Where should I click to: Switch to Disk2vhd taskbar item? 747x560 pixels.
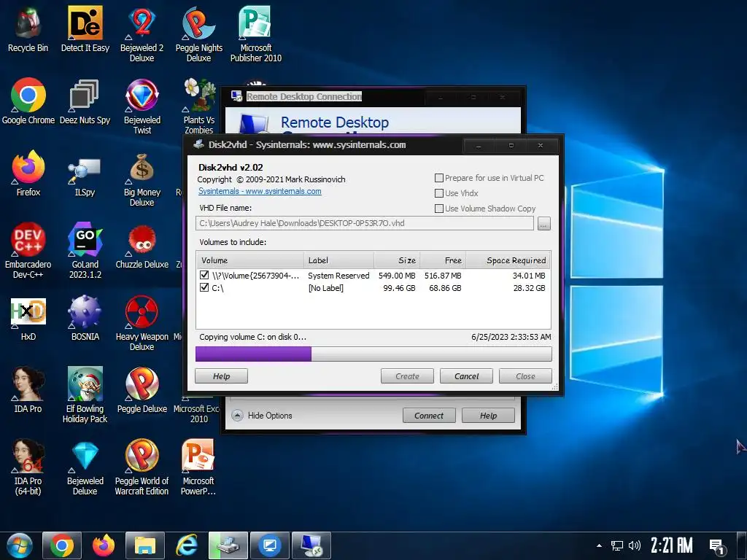(x=228, y=545)
